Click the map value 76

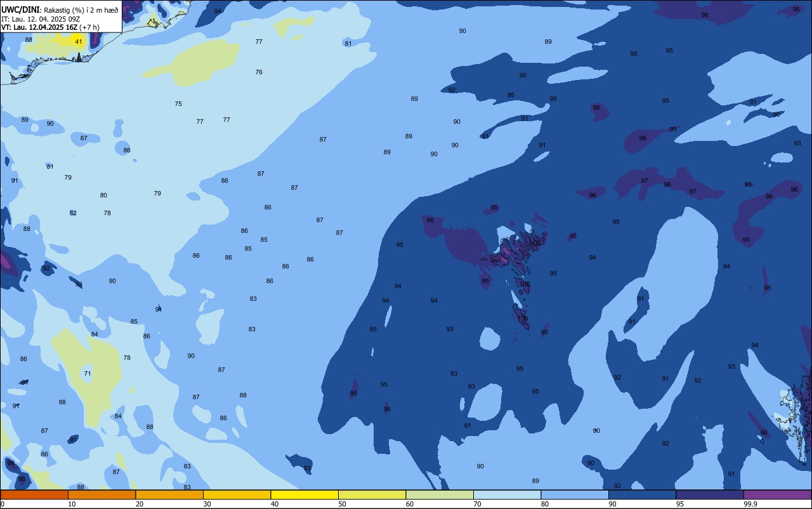coord(259,72)
